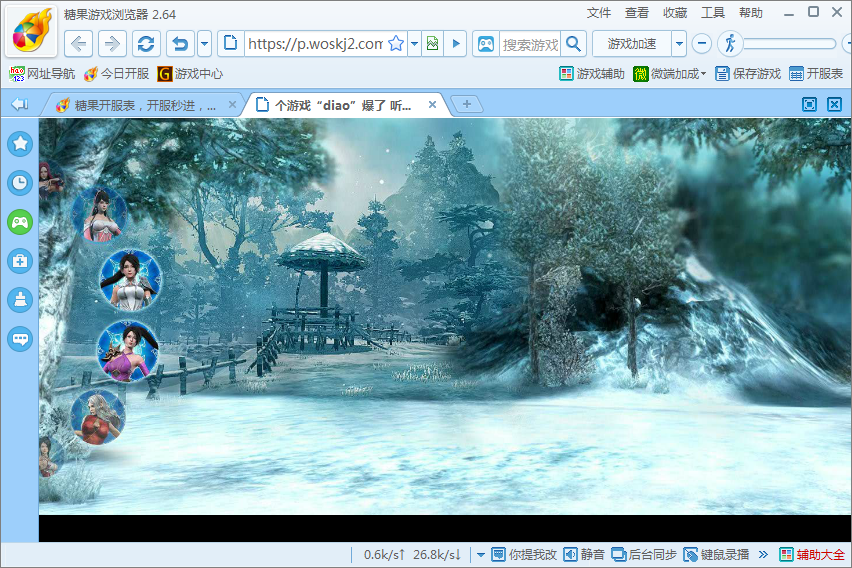Click the game speed slider track
852x568 pixels.
pyautogui.click(x=790, y=44)
